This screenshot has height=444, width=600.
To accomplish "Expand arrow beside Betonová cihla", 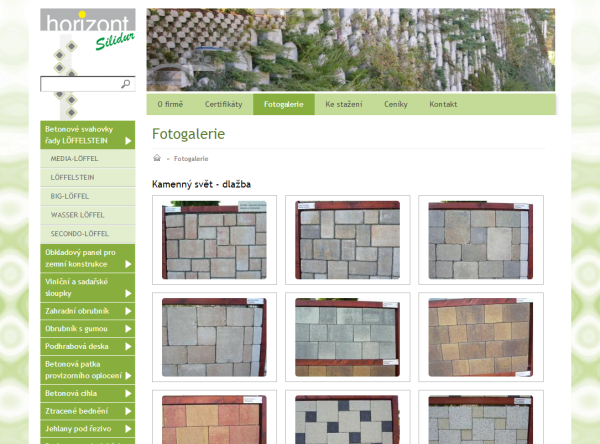I will 128,393.
